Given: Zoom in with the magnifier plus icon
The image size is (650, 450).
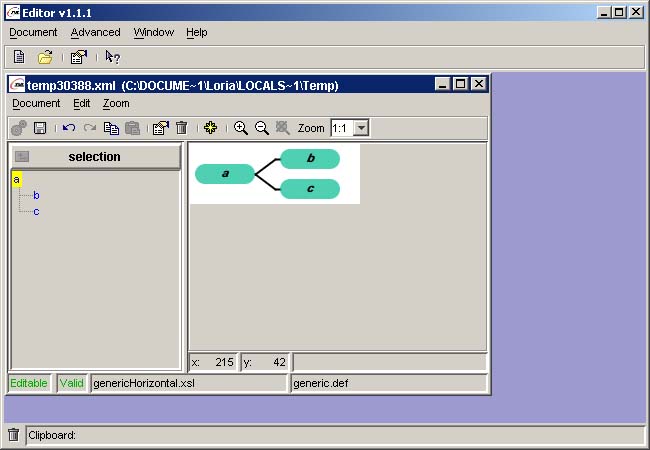Looking at the screenshot, I should click(x=240, y=128).
